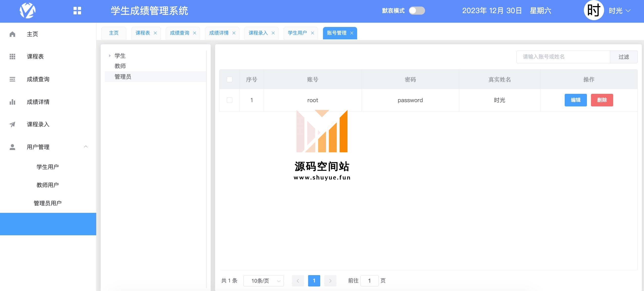
Task: Check the select-all checkbox in table header
Action: click(229, 79)
